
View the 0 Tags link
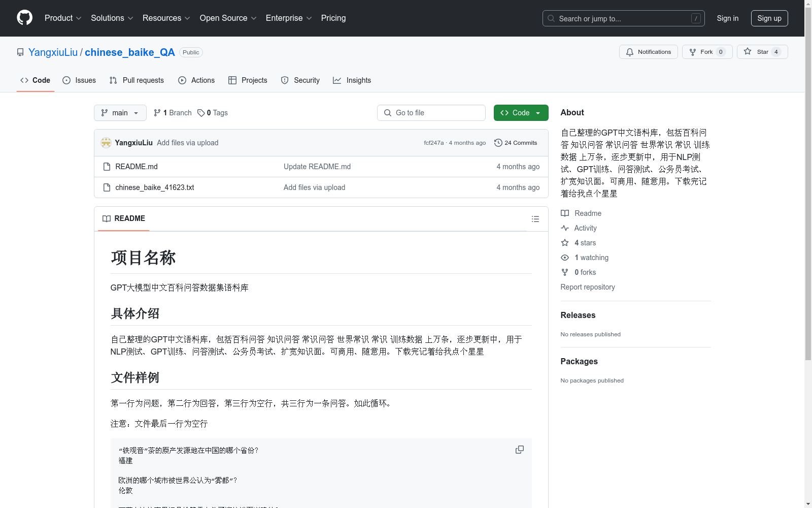213,113
